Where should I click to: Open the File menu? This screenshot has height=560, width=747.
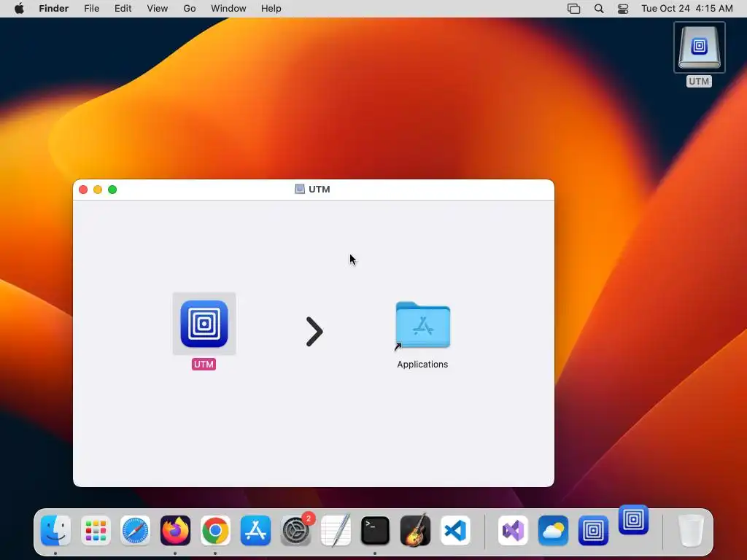coord(91,9)
